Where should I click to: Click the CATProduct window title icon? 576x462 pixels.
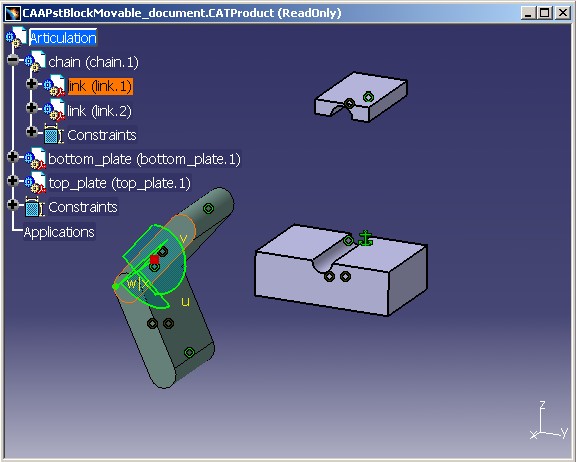13,13
